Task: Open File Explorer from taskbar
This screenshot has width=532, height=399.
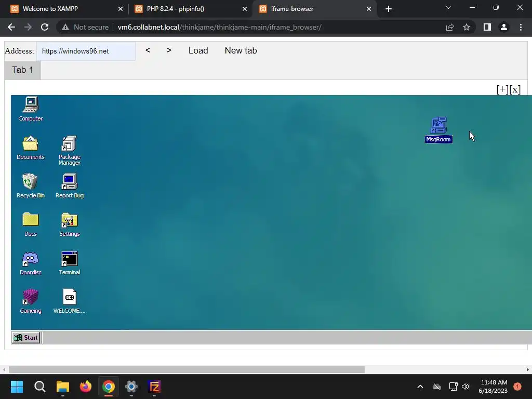Action: pyautogui.click(x=63, y=387)
